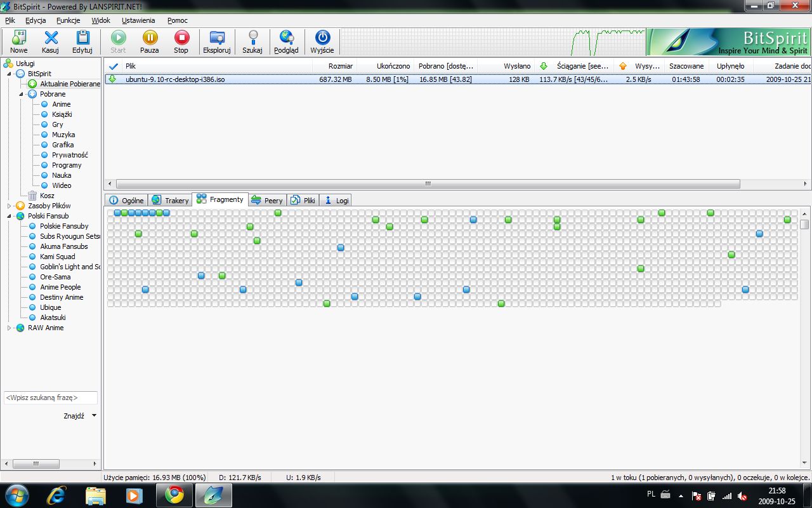The image size is (812, 508).
Task: Click the red Stop icon
Action: (181, 38)
